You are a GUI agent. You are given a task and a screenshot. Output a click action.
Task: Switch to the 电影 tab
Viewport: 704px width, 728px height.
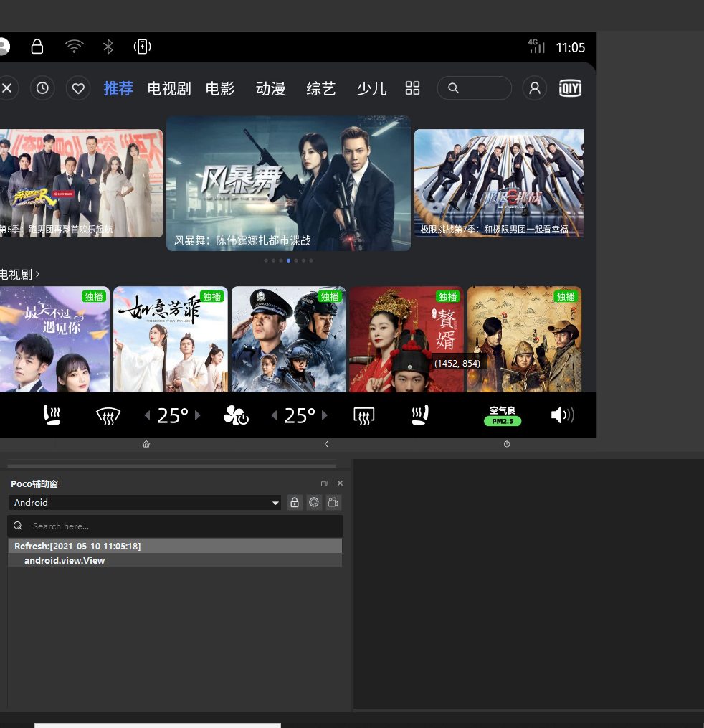[220, 88]
